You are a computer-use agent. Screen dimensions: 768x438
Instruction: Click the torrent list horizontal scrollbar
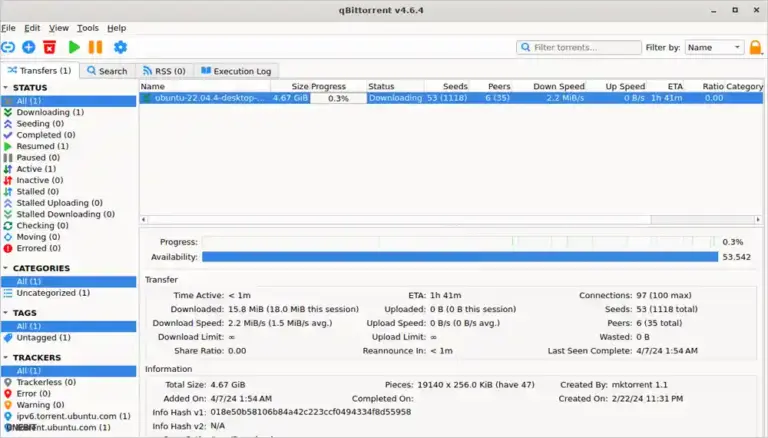tap(399, 219)
